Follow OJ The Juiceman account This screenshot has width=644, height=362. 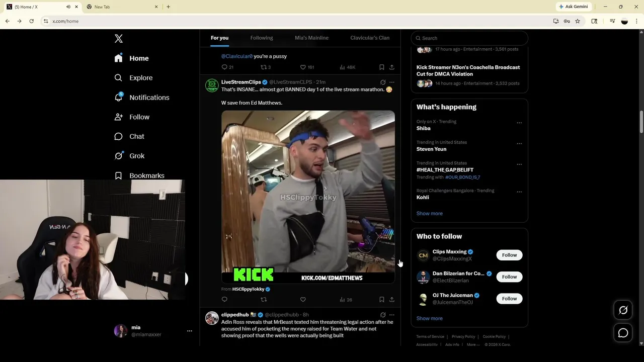coord(509,299)
